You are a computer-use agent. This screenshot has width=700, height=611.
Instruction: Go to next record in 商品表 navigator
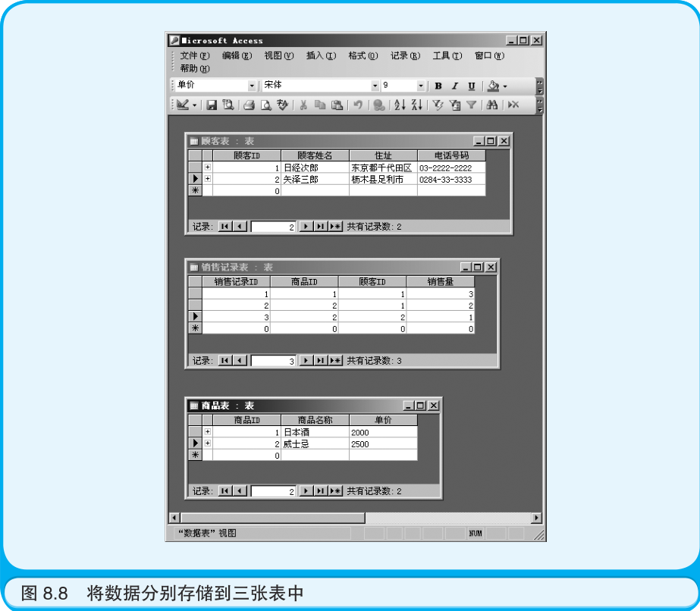[x=306, y=491]
